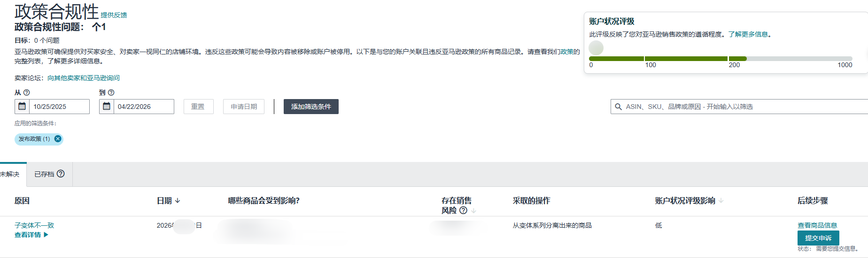868x269 pixels.
Task: Open 查看商品信息 link
Action: (x=817, y=225)
